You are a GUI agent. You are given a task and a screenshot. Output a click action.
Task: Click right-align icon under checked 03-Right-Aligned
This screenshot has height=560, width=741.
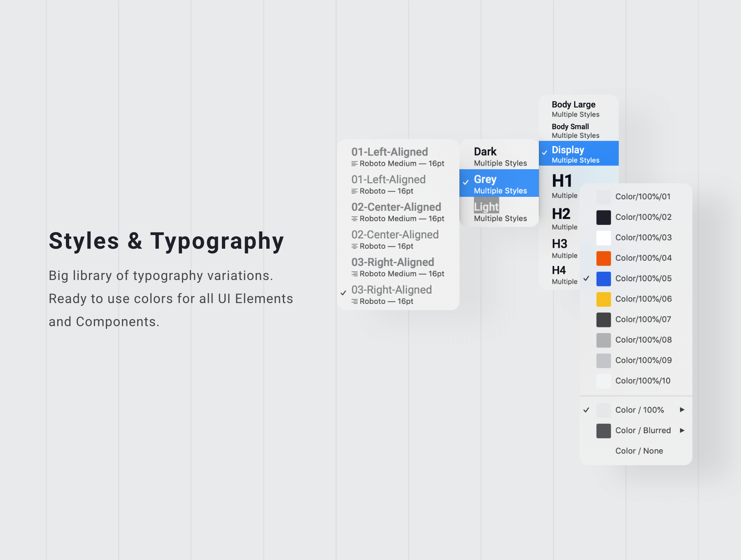(354, 302)
